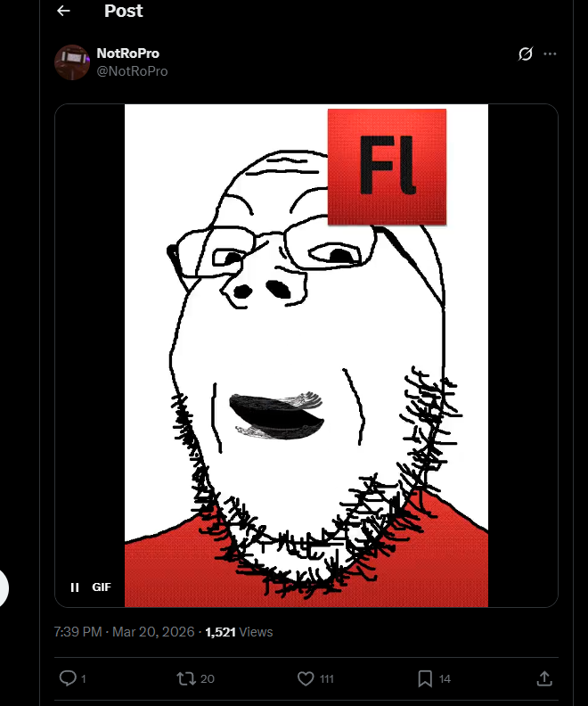Open the three-dot More options menu

pos(550,54)
